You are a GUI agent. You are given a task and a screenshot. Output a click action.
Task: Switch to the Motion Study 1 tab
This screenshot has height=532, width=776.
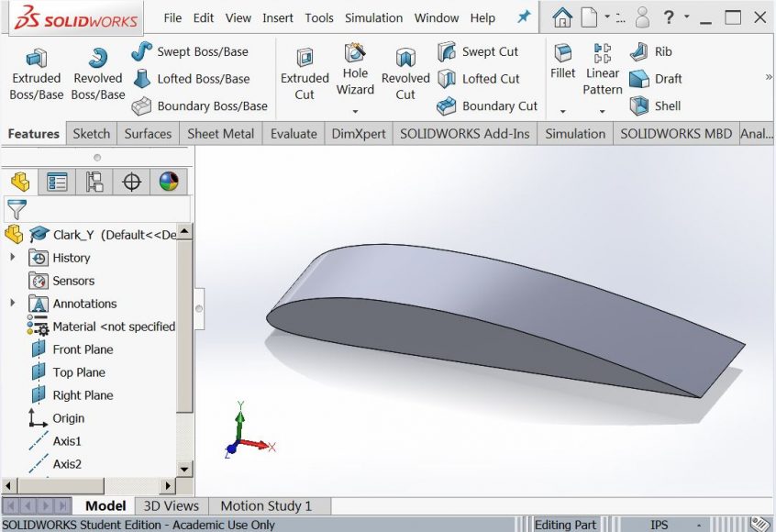point(269,505)
